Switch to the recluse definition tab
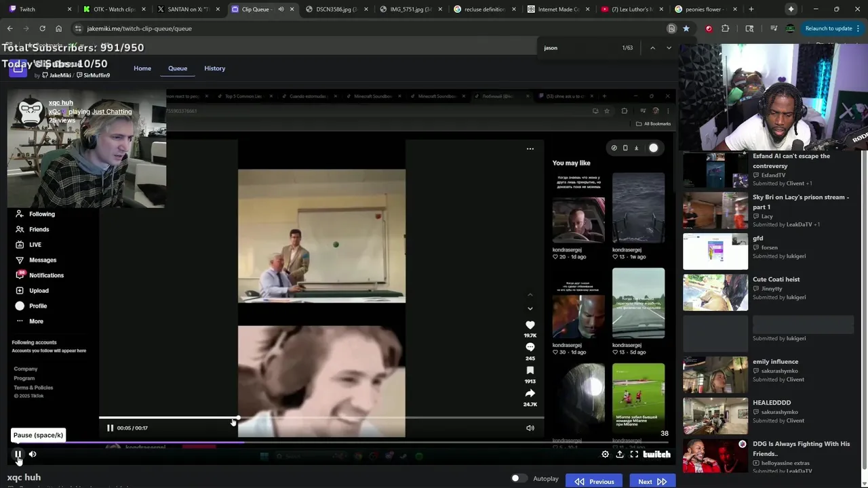Screen dimensions: 868x488 [484, 9]
